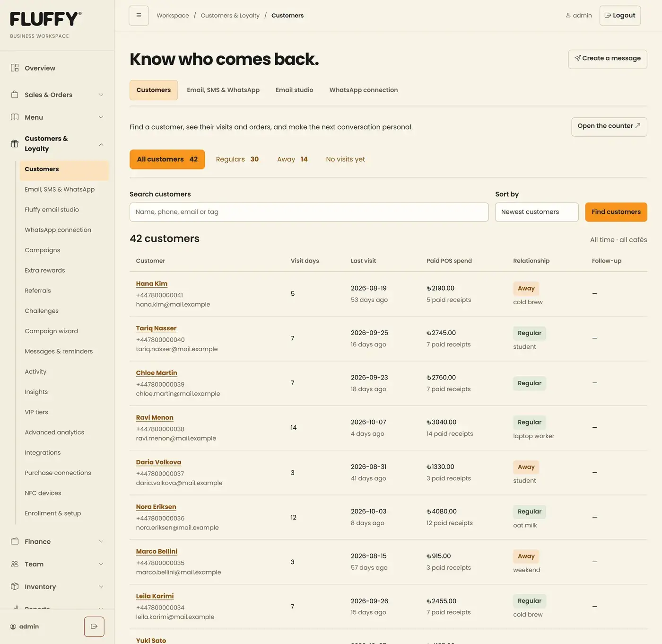Viewport: 662px width, 644px height.
Task: Collapse the Customers & Loyalty section chevron
Action: (101, 144)
